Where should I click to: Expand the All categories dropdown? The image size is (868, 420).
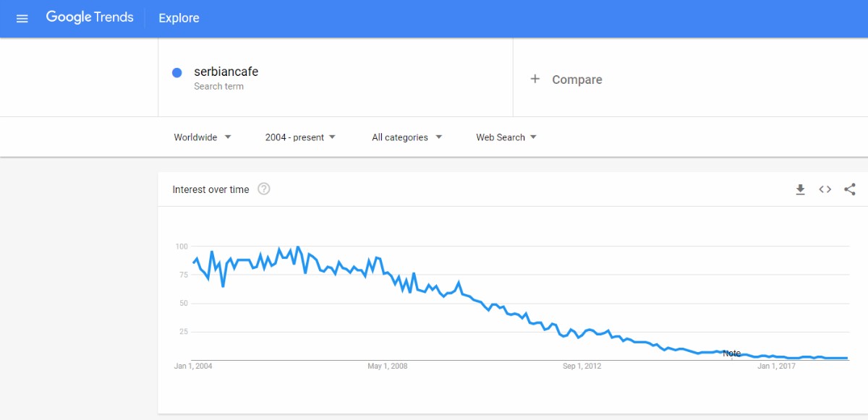[407, 137]
